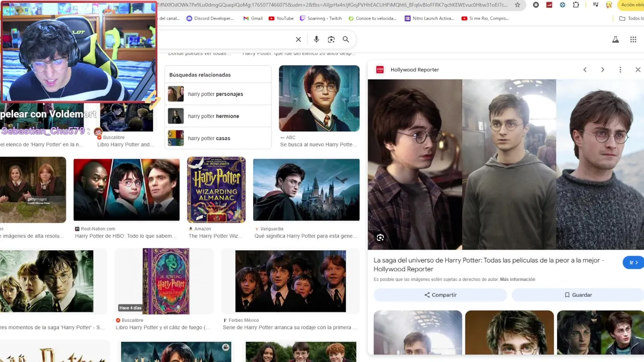Image resolution: width=644 pixels, height=362 pixels.
Task: Click the Lens search icon on preview image
Action: 380,238
